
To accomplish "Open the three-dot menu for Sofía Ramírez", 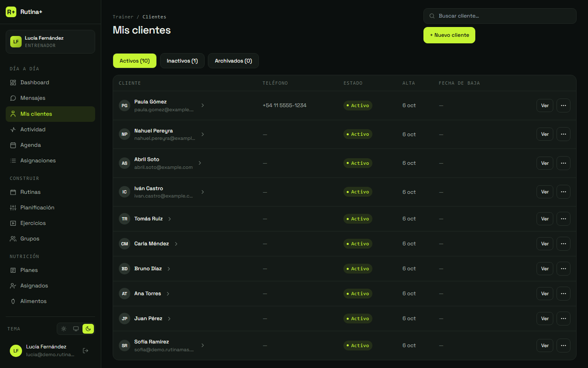I will click(x=563, y=346).
